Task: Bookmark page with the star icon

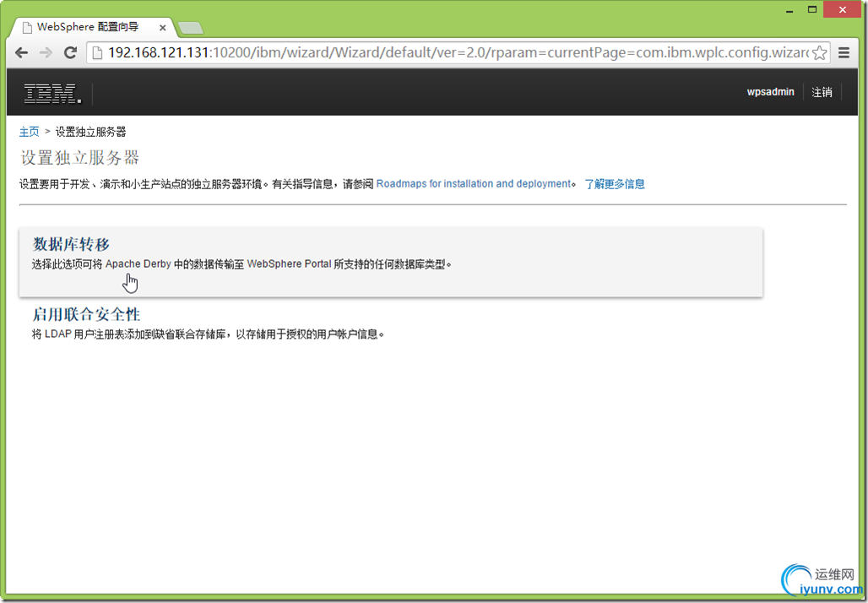Action: pyautogui.click(x=819, y=52)
